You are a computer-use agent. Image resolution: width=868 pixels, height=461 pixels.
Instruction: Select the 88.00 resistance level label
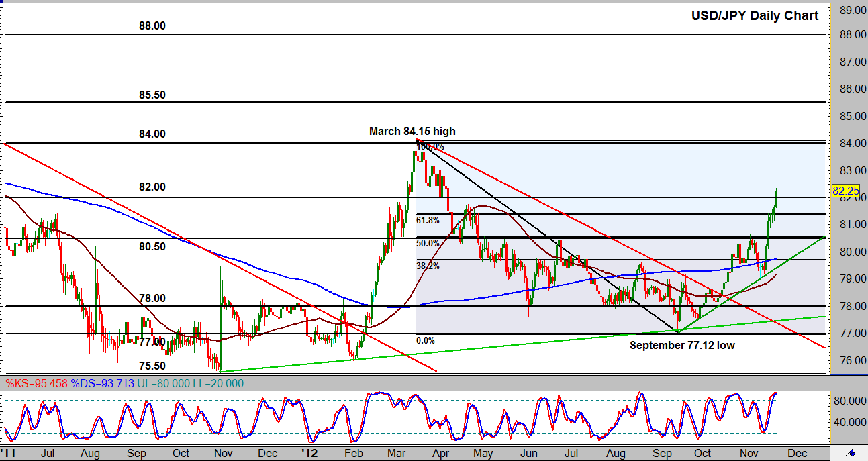[x=152, y=26]
